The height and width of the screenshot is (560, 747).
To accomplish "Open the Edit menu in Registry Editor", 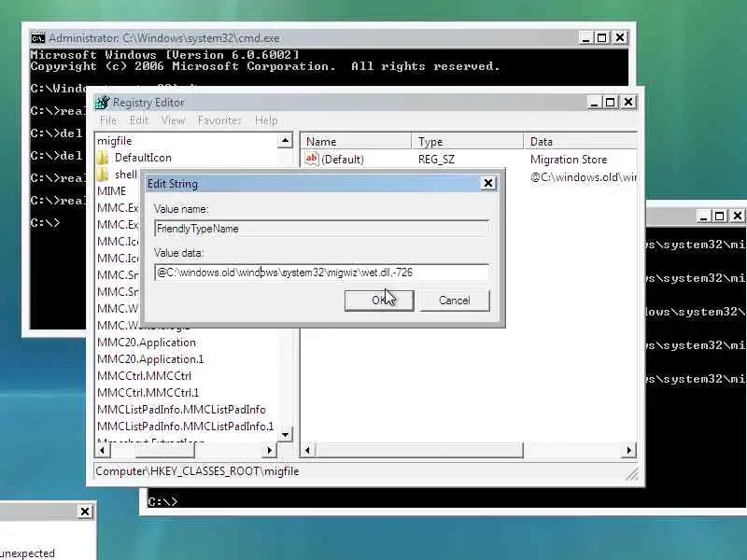I will pos(139,120).
